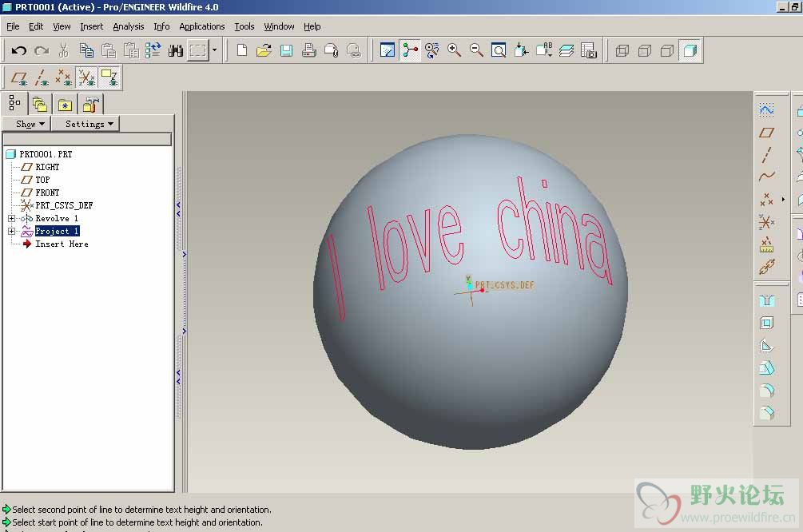Open the Edit menu
The width and height of the screenshot is (803, 532).
(x=36, y=26)
